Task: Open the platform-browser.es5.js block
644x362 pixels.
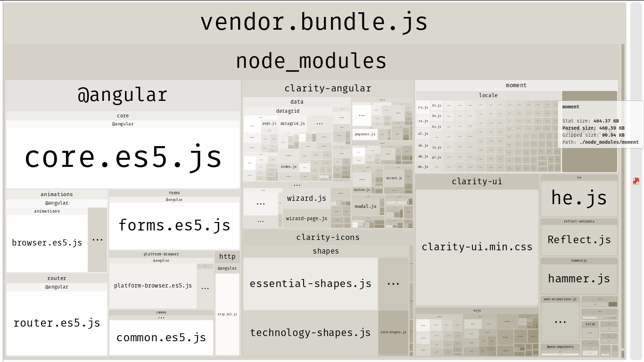Action: point(153,286)
